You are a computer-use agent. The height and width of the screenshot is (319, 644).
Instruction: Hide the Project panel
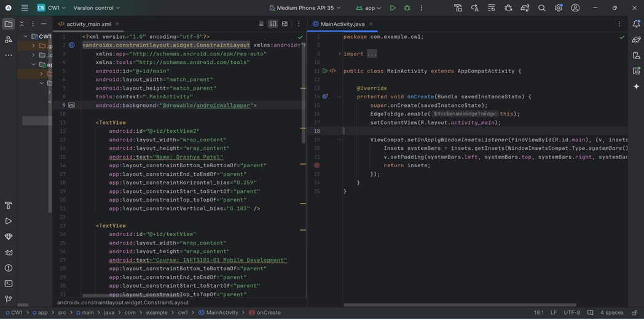pos(45,24)
